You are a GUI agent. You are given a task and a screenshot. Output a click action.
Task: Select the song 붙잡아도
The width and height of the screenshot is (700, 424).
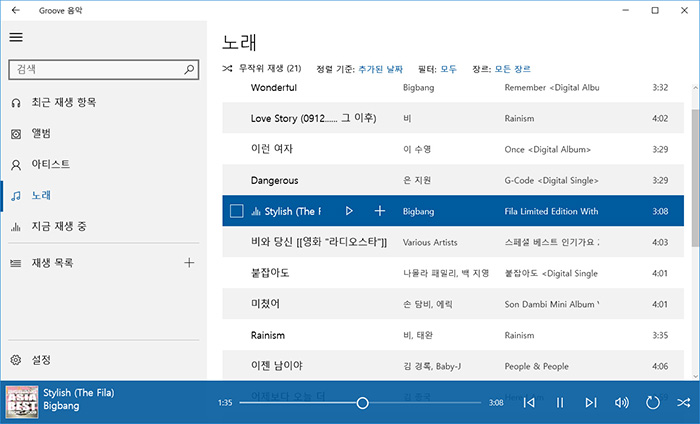pyautogui.click(x=270, y=273)
